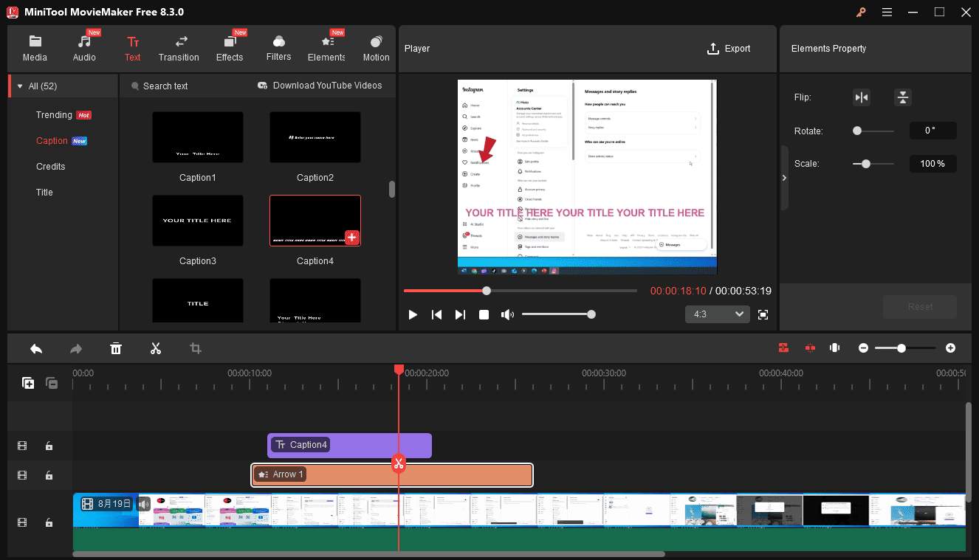Jump to previous frame

[x=436, y=315]
